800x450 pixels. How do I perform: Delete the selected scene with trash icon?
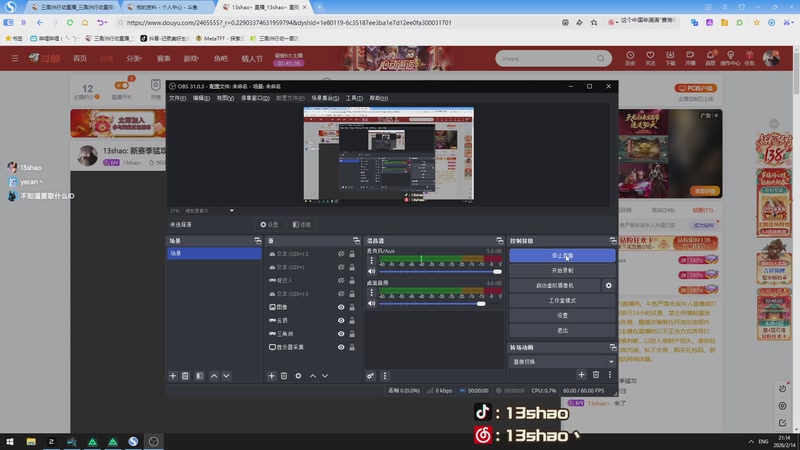click(185, 376)
